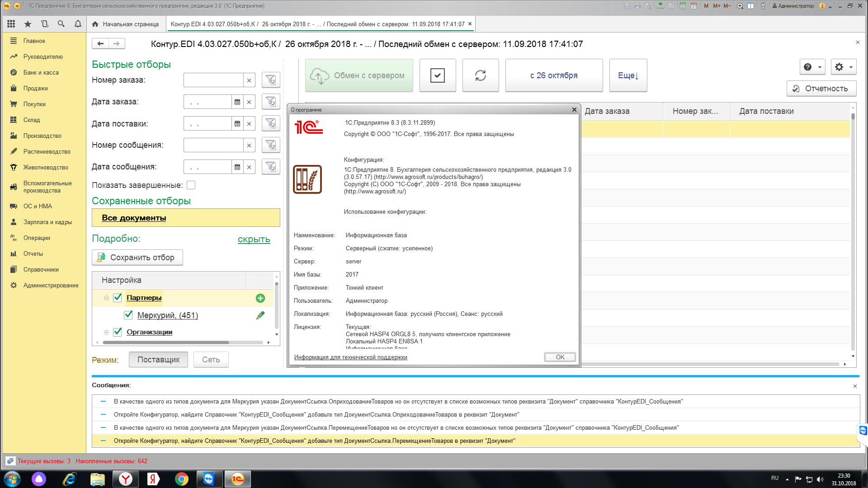Click the Отчетность button
The height and width of the screenshot is (488, 868).
[x=821, y=89]
